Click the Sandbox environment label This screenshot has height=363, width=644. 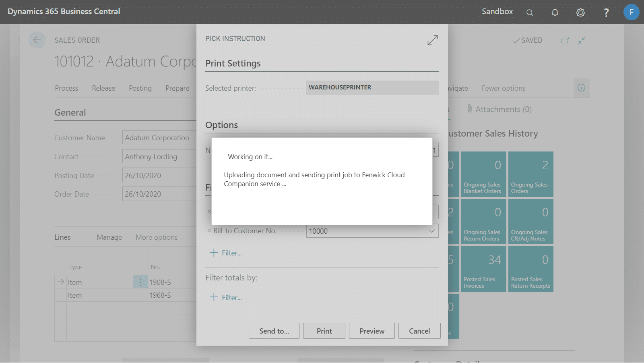(x=497, y=12)
